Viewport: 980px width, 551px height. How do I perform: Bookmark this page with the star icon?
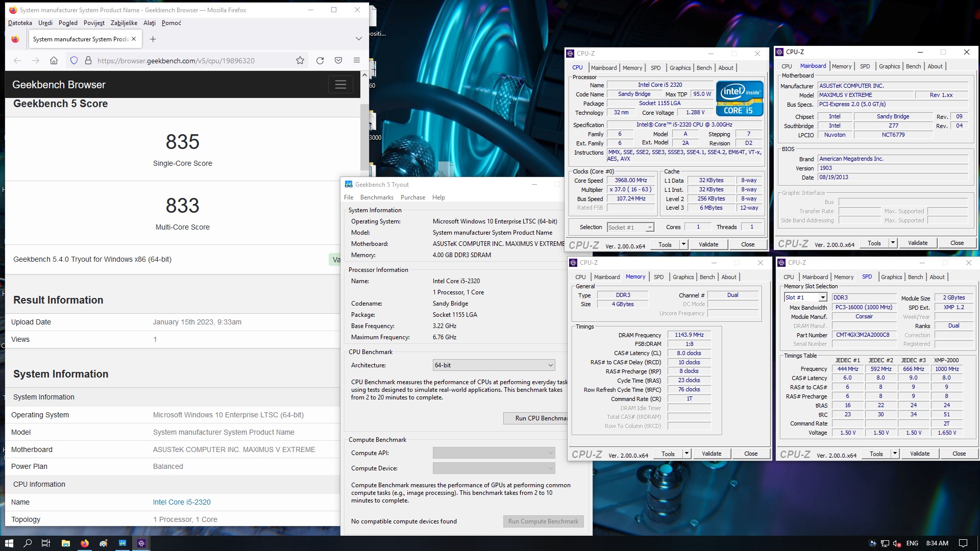point(300,61)
